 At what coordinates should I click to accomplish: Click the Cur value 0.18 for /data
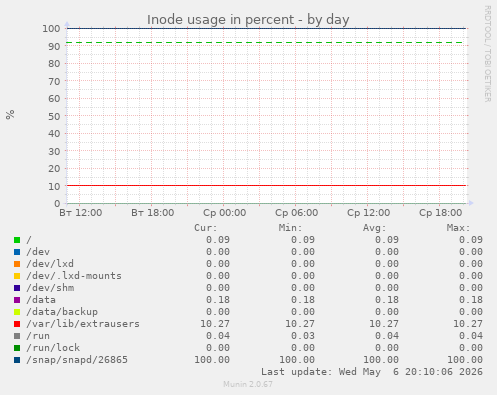click(x=218, y=300)
